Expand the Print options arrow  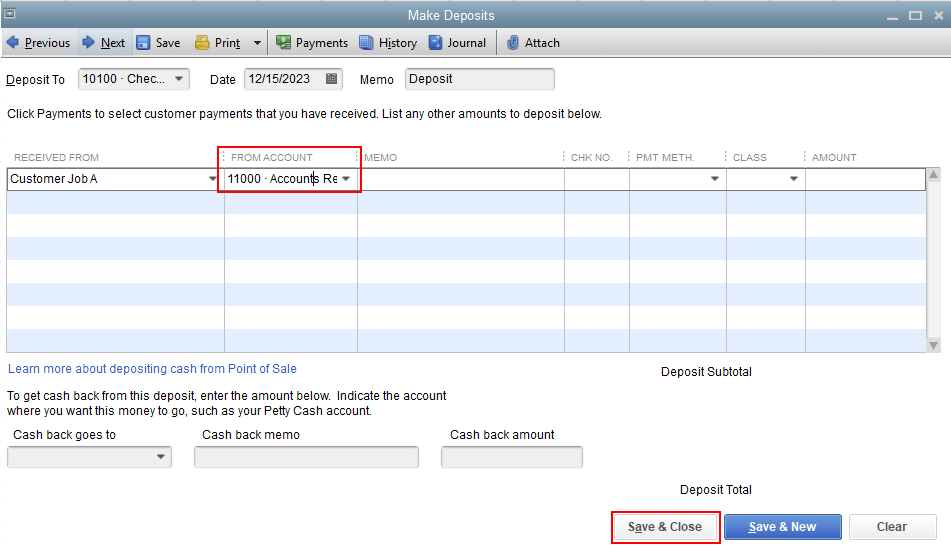pyautogui.click(x=257, y=43)
